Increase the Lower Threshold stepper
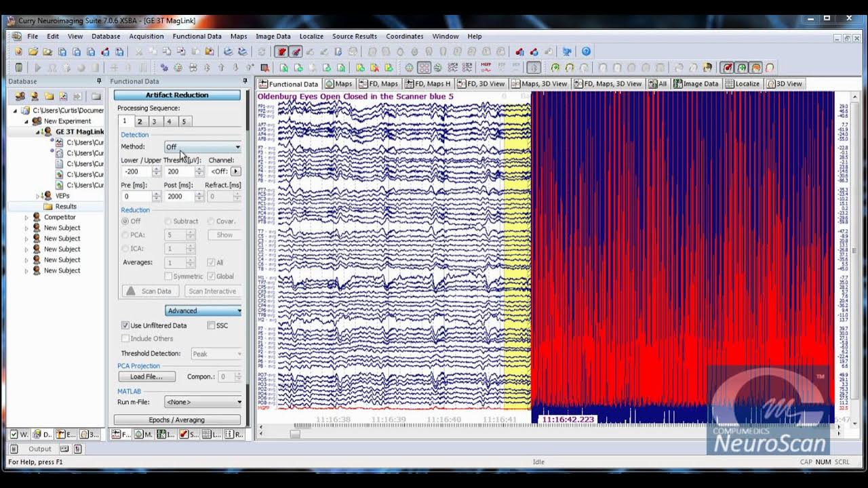 click(157, 169)
